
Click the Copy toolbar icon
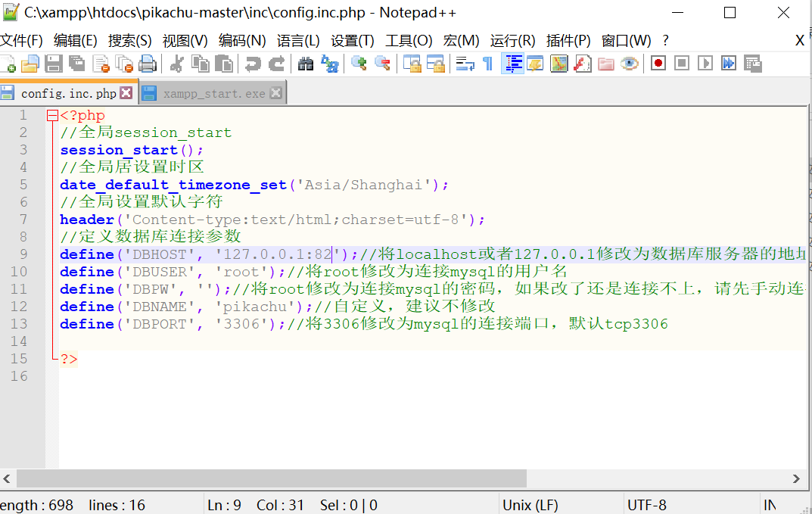pos(201,64)
